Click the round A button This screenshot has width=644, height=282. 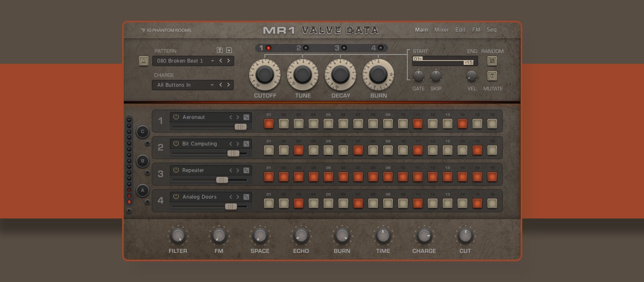tap(142, 191)
